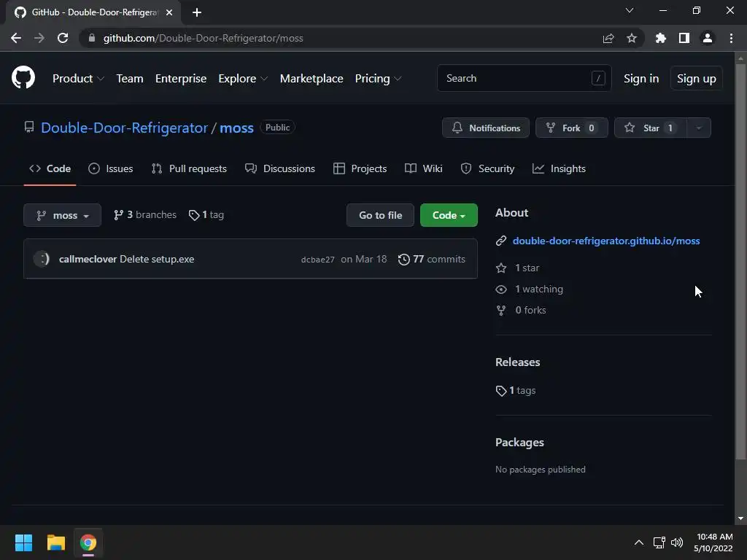
Task: Open the green Code dropdown
Action: 449,215
